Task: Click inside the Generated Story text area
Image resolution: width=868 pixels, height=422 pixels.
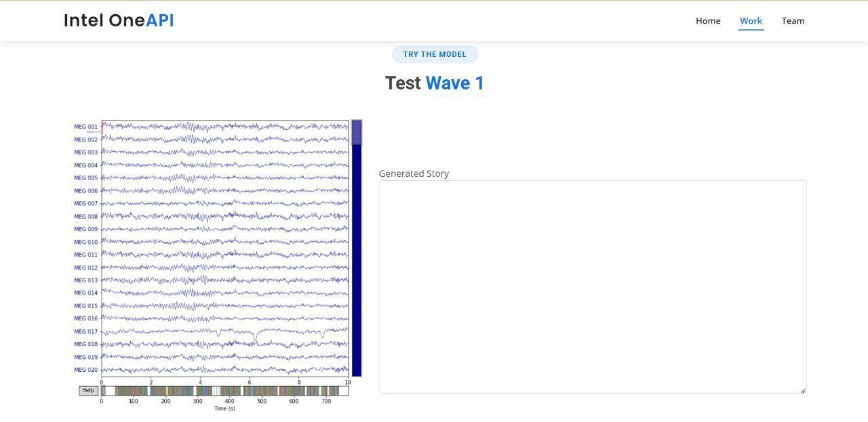Action: point(592,287)
